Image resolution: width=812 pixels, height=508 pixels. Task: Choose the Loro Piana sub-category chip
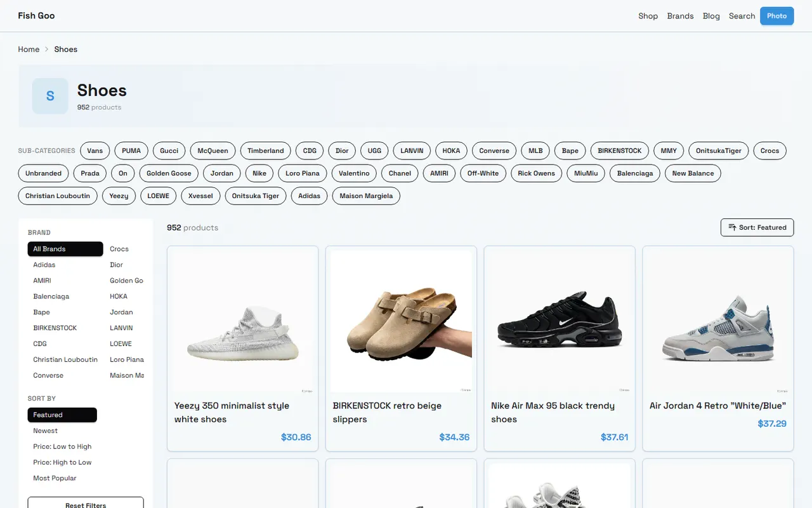[x=303, y=173]
